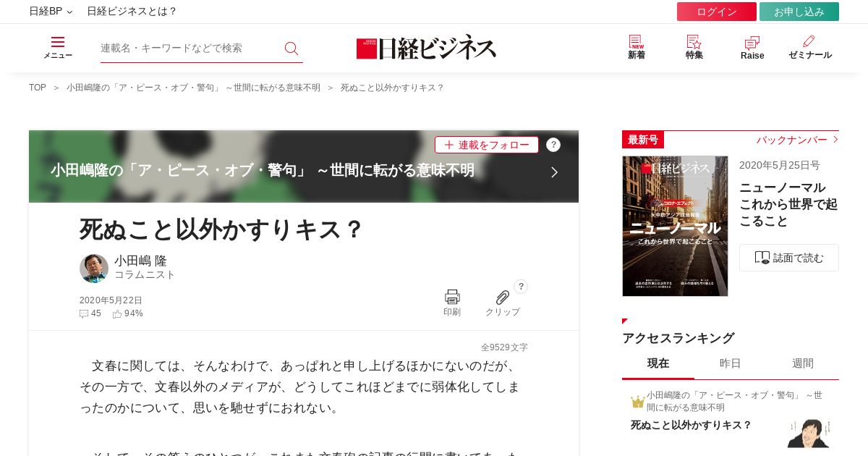Viewport: 868px width, 456px height.
Task: Open the Raise discussion icon
Action: click(752, 43)
